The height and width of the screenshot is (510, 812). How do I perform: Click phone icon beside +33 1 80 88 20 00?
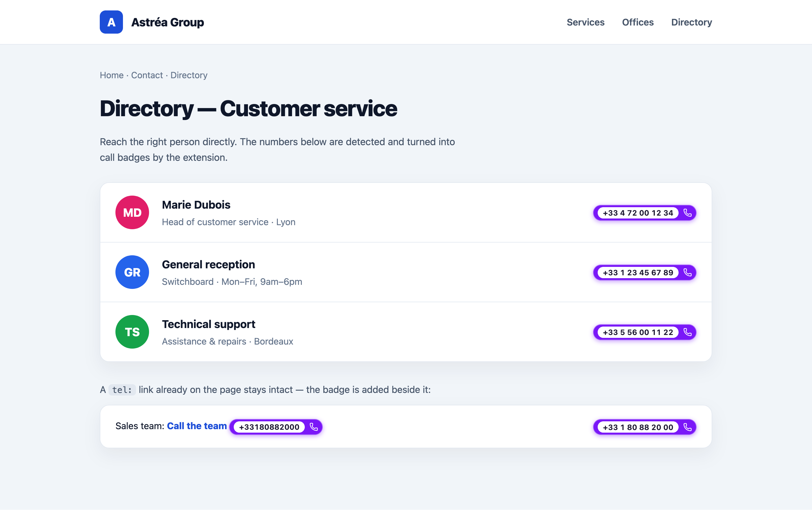(687, 427)
